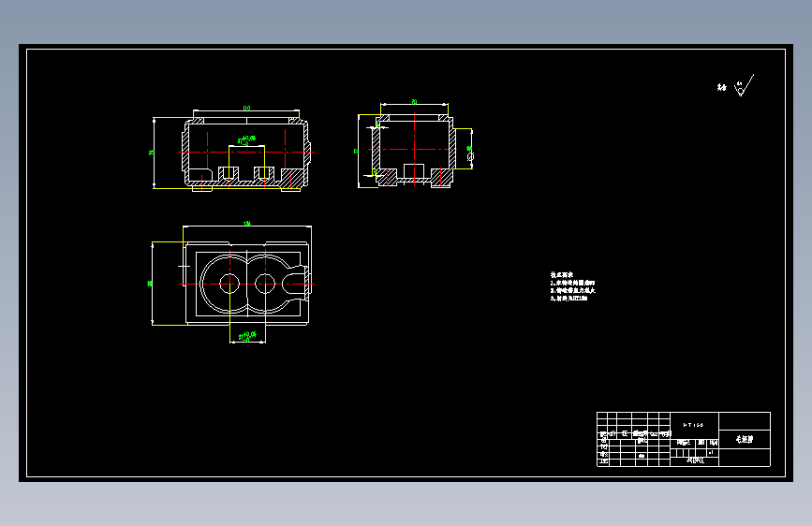Select the length dimension above the plan view
The height and width of the screenshot is (526, 812).
[247, 224]
